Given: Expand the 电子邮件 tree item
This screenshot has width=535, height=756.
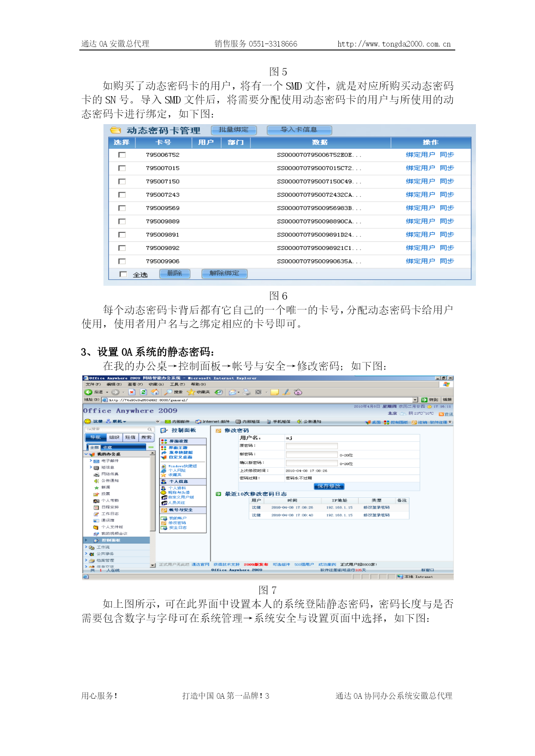Looking at the screenshot, I should tap(91, 461).
